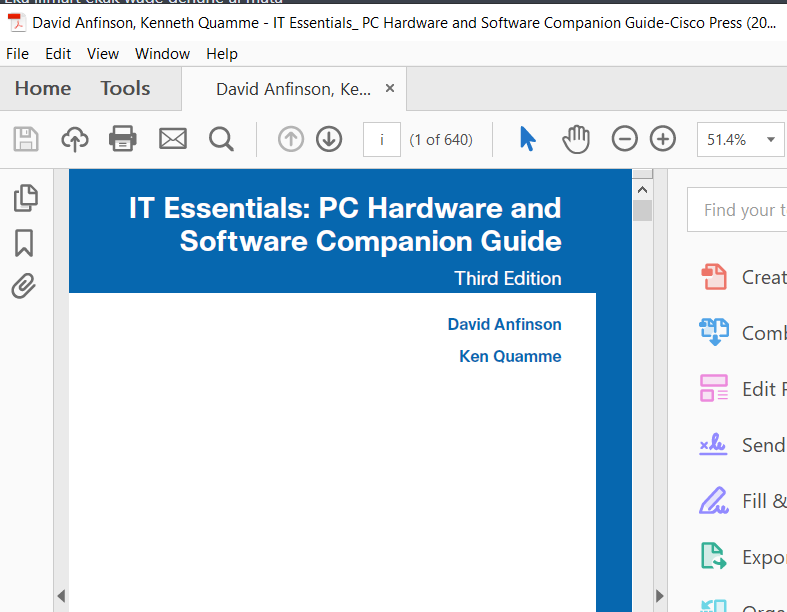Click the Edit PDF tool icon
The height and width of the screenshot is (612, 787).
pos(714,388)
